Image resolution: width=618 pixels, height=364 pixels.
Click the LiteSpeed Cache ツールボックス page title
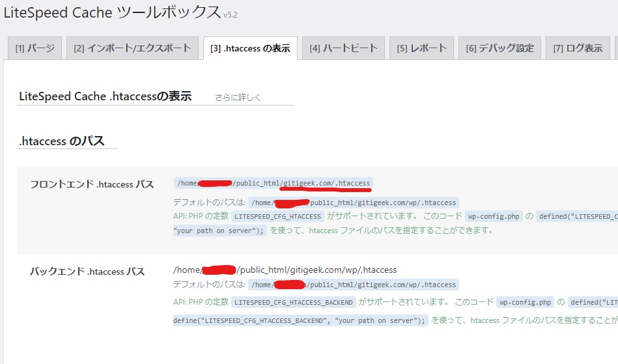click(112, 11)
